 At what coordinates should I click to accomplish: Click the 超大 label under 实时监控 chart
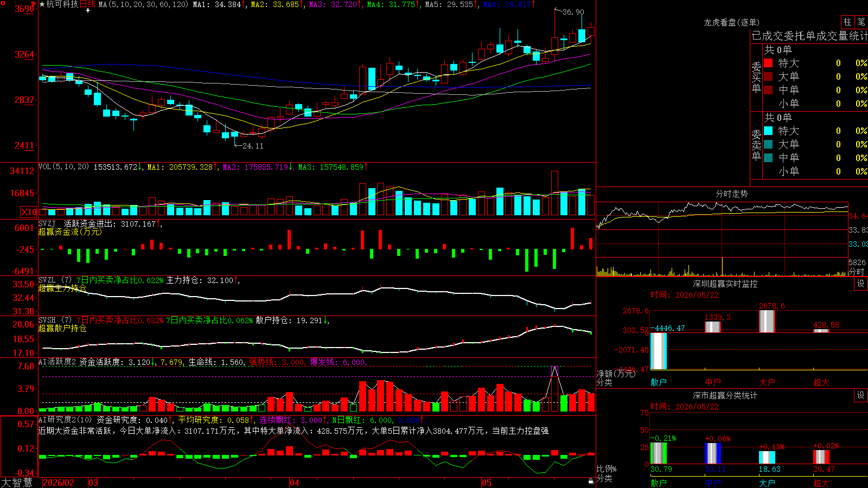click(x=821, y=382)
